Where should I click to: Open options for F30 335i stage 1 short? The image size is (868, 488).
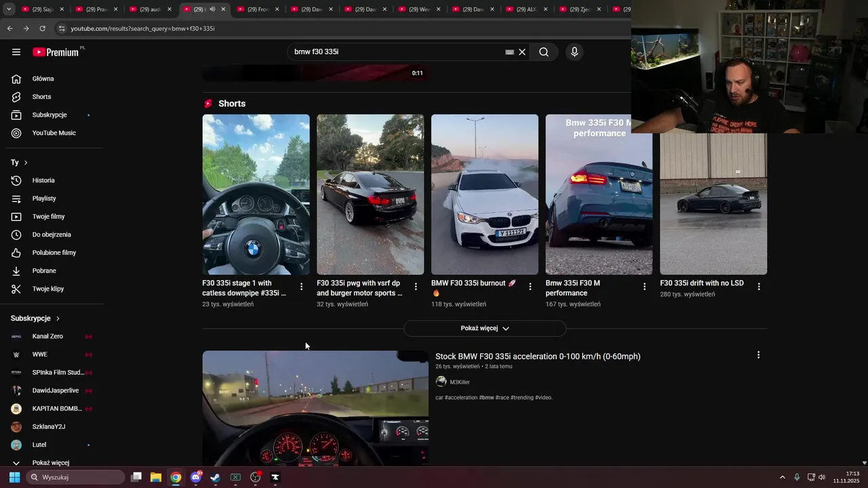(x=301, y=287)
